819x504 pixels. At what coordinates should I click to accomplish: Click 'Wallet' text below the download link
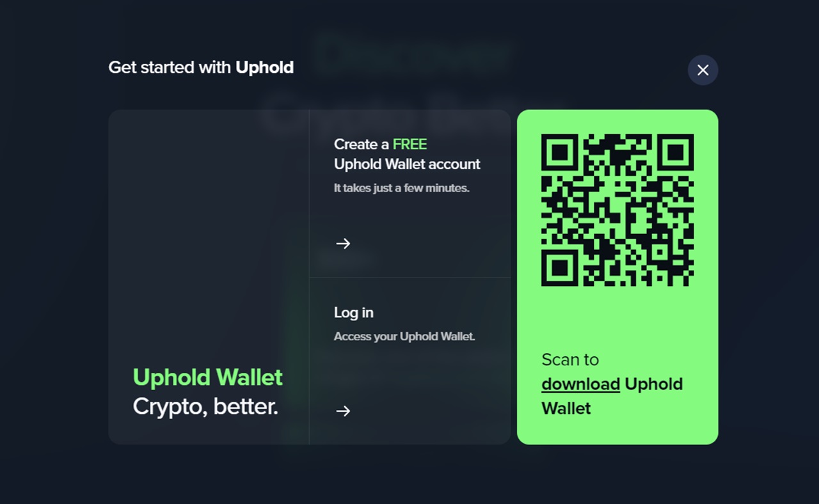point(566,408)
